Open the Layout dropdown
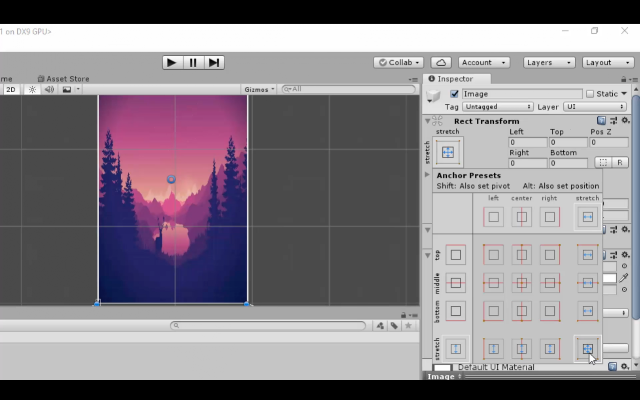 608,62
